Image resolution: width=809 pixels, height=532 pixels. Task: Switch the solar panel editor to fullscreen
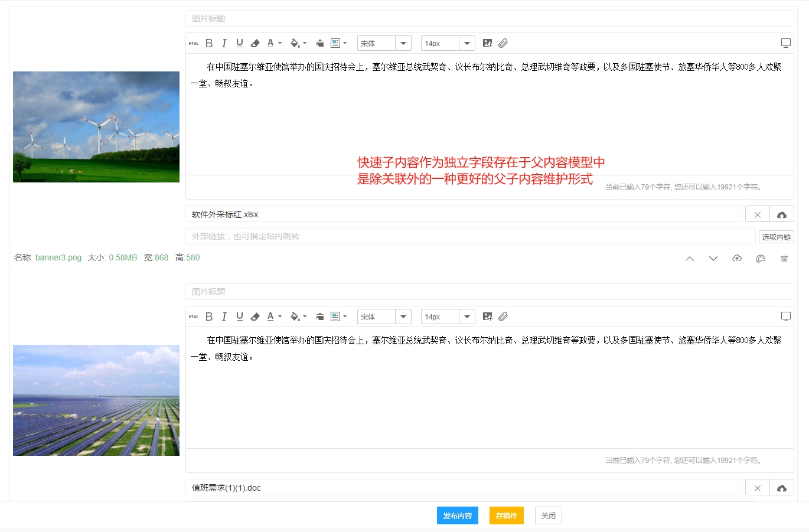786,316
